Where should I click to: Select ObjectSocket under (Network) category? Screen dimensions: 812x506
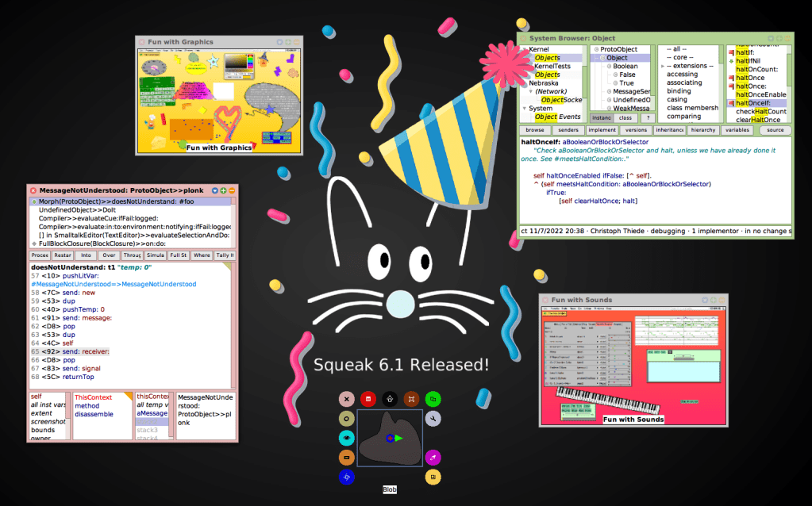[561, 100]
